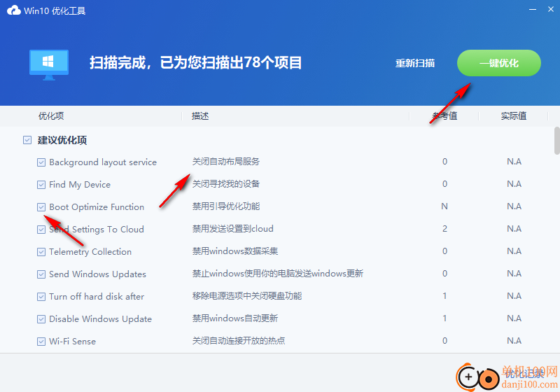The height and width of the screenshot is (392, 560).
Task: Select the text 'Send Windows Updates'
Action: click(x=97, y=274)
